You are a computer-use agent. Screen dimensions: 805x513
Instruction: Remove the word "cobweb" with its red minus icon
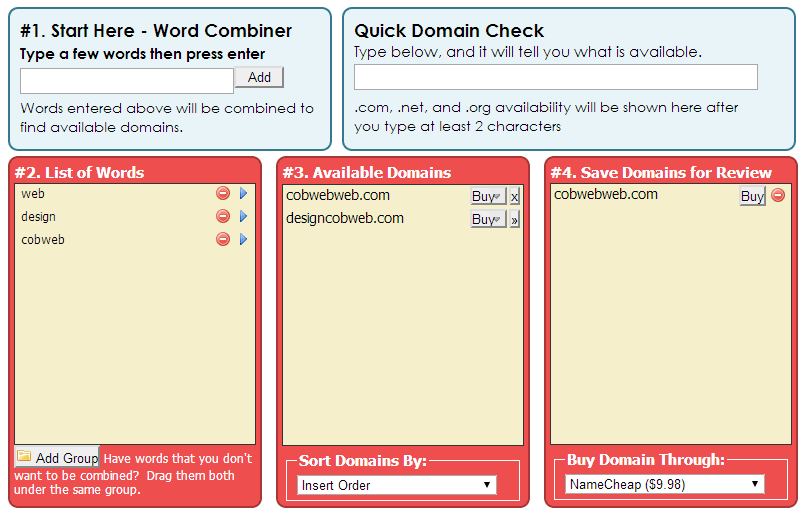click(x=223, y=239)
